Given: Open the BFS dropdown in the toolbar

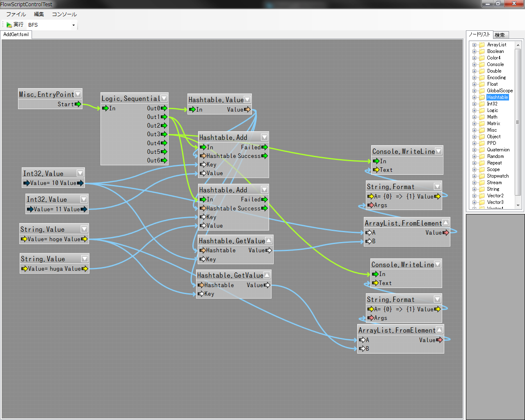Looking at the screenshot, I should pos(73,25).
